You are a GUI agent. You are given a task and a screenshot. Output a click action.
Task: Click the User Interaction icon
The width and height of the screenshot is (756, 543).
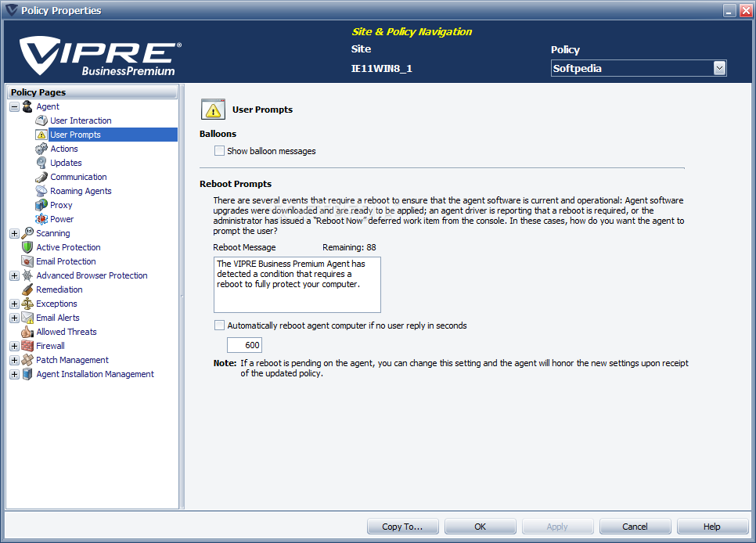tap(41, 120)
